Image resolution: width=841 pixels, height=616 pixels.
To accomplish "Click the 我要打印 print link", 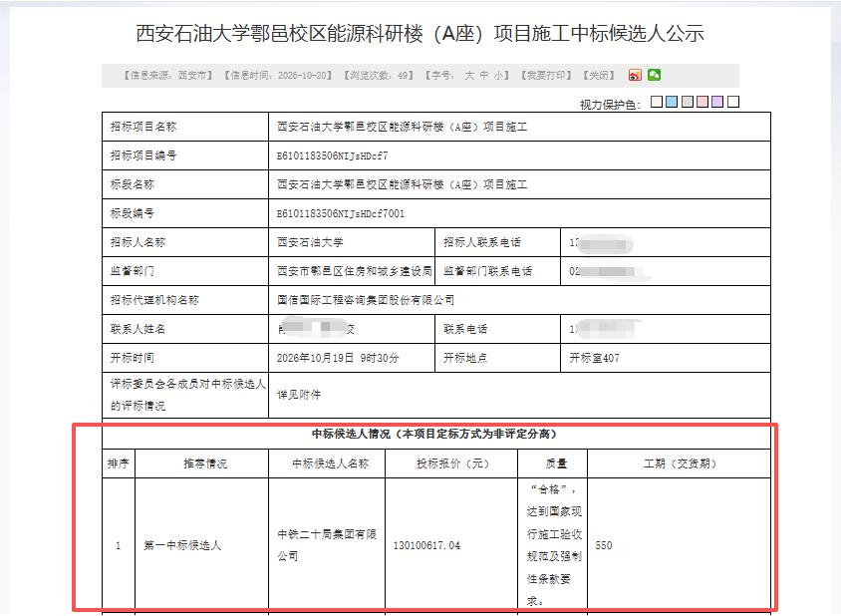I will [546, 76].
